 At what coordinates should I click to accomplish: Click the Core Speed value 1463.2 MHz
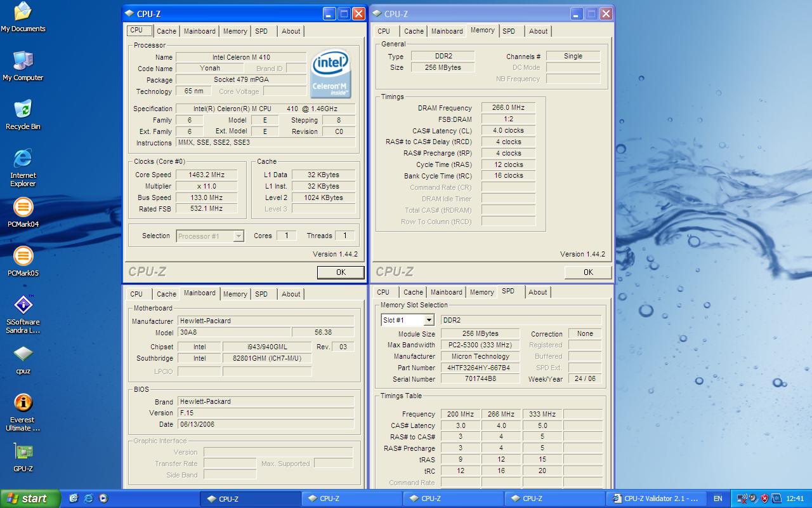[x=206, y=175]
